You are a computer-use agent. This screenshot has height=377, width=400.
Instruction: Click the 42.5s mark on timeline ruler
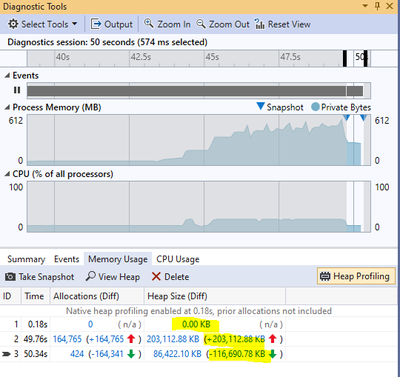click(141, 57)
